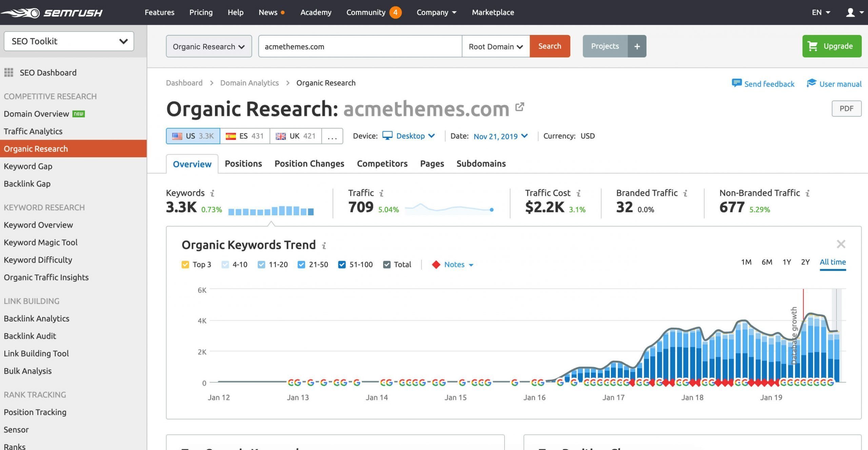Open the SEO Toolkit dropdown
This screenshot has width=868, height=450.
coord(69,41)
